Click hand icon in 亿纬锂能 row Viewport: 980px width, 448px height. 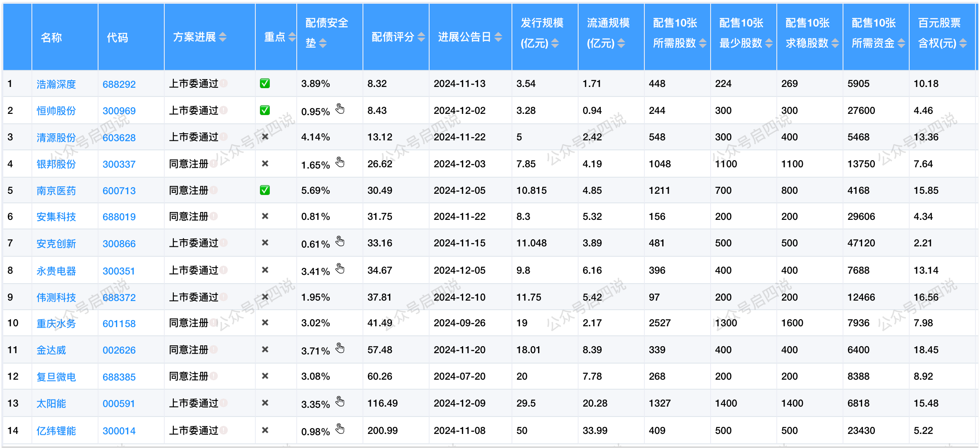point(340,429)
